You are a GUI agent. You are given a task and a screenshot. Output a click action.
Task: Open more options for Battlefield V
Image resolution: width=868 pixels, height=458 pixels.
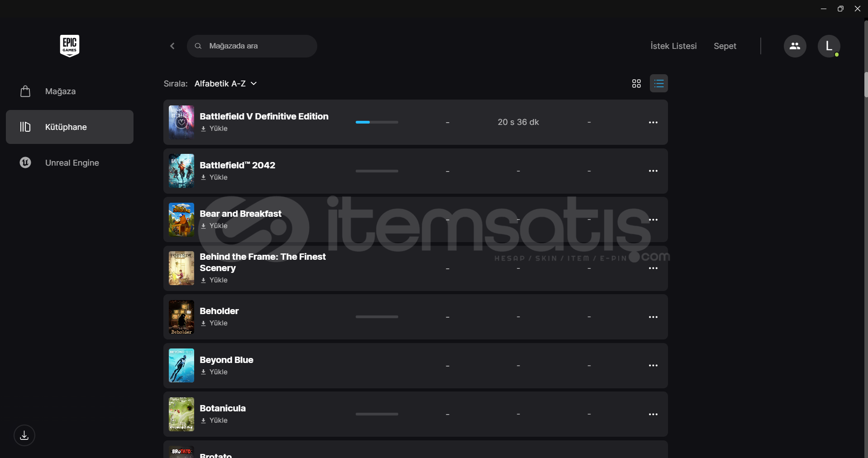(x=653, y=122)
